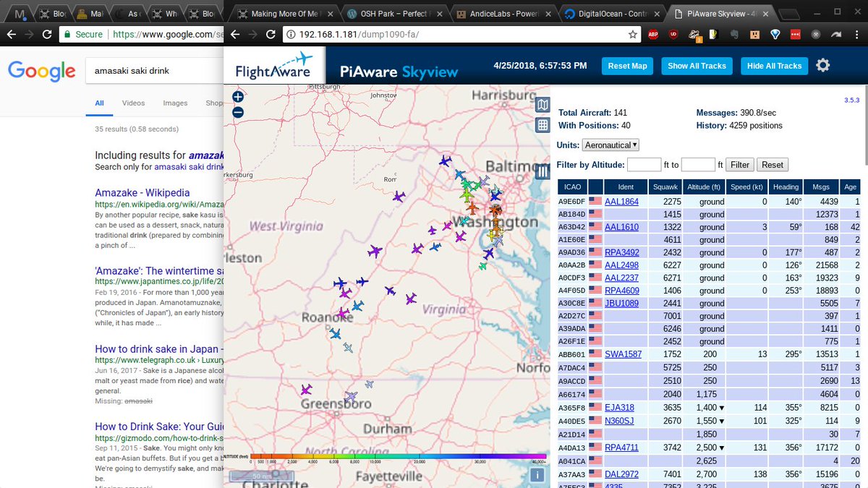Open the map layer switcher icon
868x488 pixels.
[542, 106]
